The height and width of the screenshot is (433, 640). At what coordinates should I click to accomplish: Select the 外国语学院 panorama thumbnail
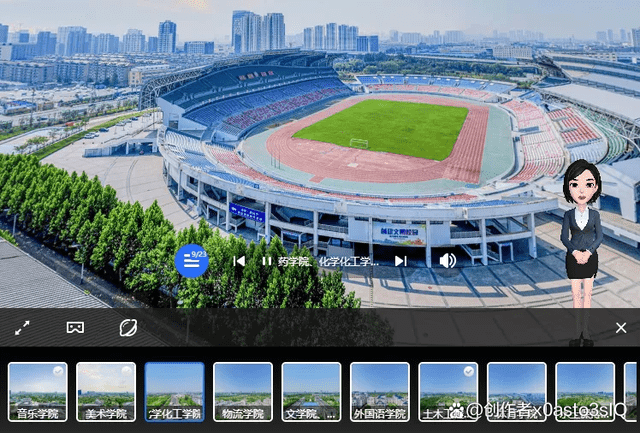(380, 392)
